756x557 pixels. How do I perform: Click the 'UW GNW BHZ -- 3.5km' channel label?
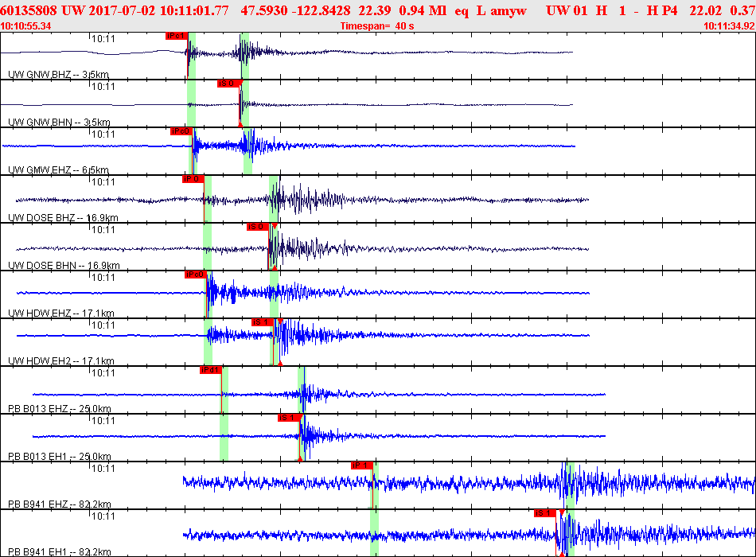tap(58, 75)
